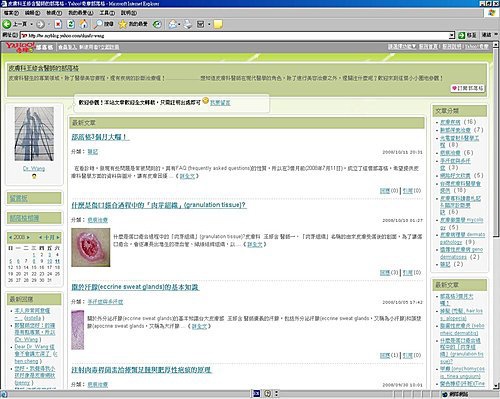Open the link beside the smiley emoticon

pos(220,103)
